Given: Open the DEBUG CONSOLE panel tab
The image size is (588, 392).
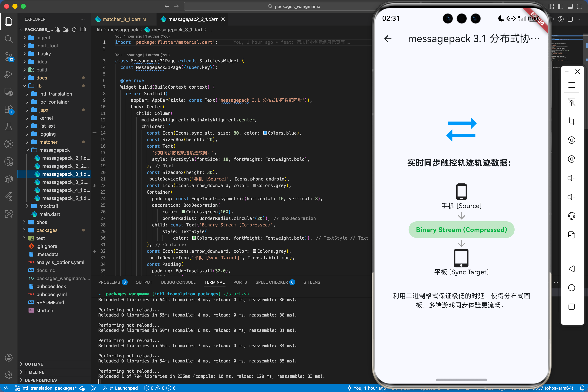Looking at the screenshot, I should tap(178, 282).
